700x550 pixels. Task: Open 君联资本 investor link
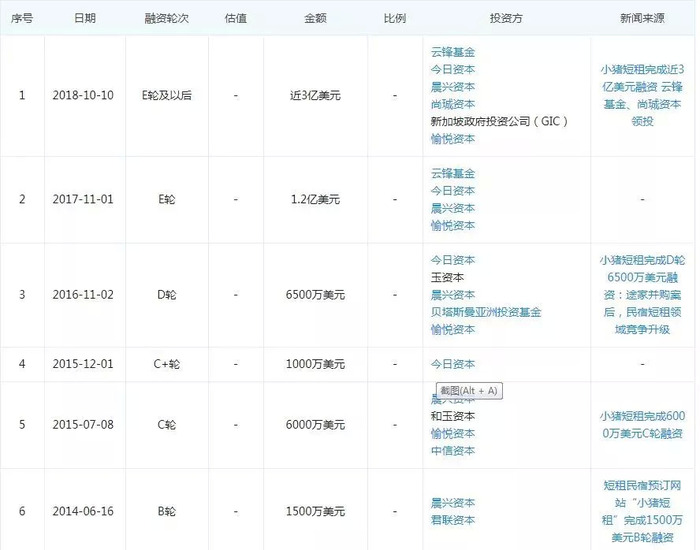click(452, 521)
